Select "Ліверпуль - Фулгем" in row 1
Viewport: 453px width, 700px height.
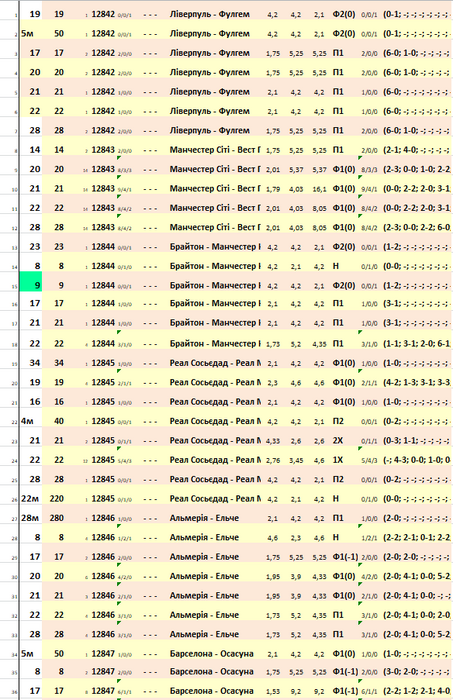point(210,14)
